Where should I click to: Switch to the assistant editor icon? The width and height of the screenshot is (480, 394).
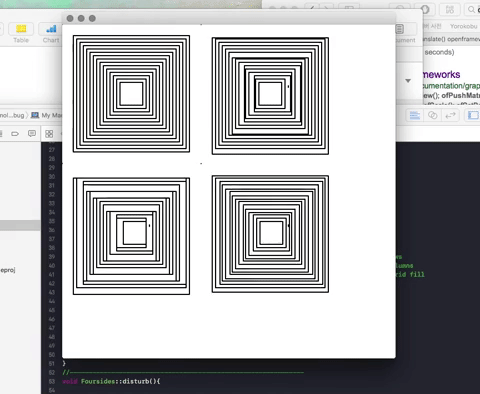pyautogui.click(x=432, y=115)
